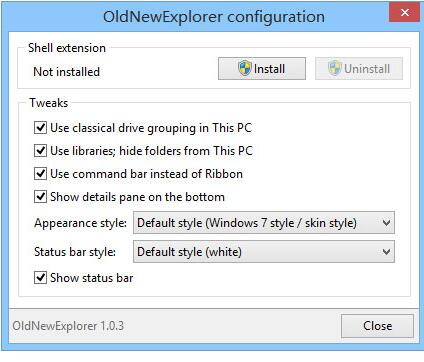Click the Not installed status text
Image resolution: width=424 pixels, height=362 pixels.
tap(66, 72)
